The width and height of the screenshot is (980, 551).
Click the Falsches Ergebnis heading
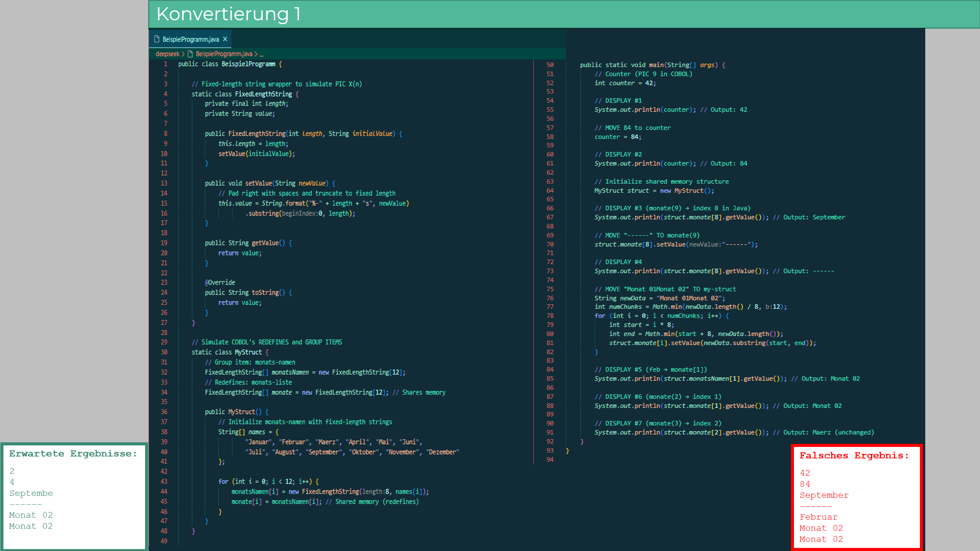pos(854,455)
